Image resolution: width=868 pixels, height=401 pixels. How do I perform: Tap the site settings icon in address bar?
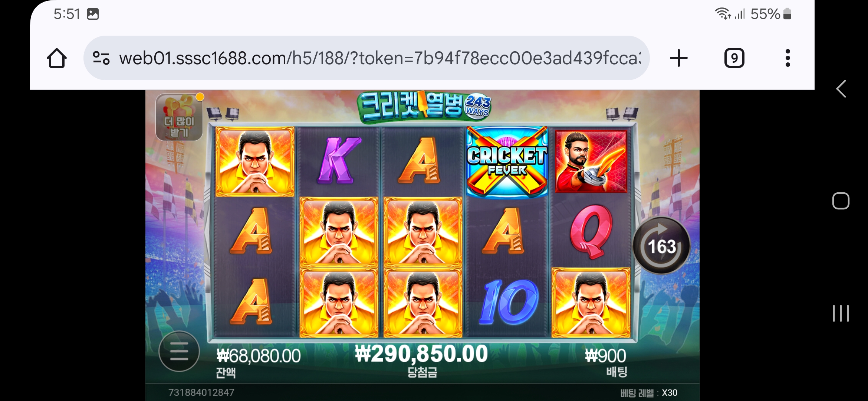(x=101, y=58)
